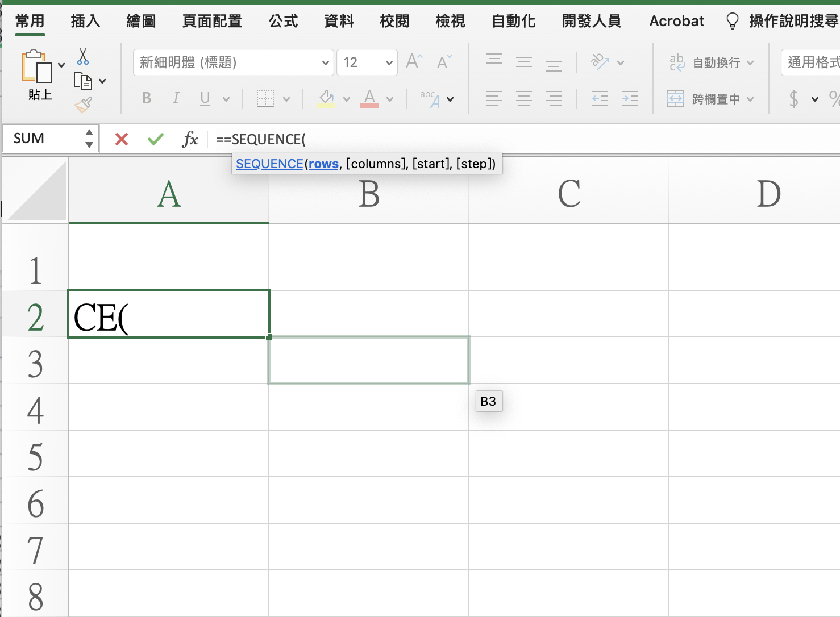Click the phonetic guide abc icon
Image resolution: width=840 pixels, height=617 pixels.
pyautogui.click(x=430, y=98)
